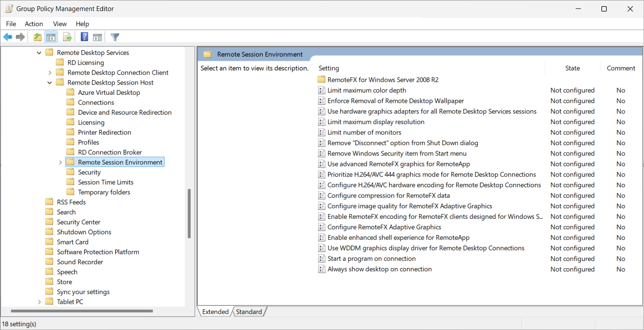Click the Export List toolbar icon

67,37
